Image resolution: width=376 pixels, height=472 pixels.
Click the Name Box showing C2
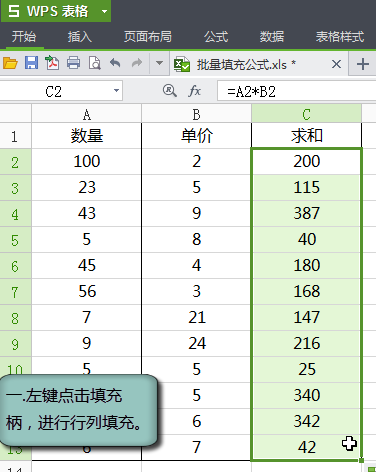54,91
